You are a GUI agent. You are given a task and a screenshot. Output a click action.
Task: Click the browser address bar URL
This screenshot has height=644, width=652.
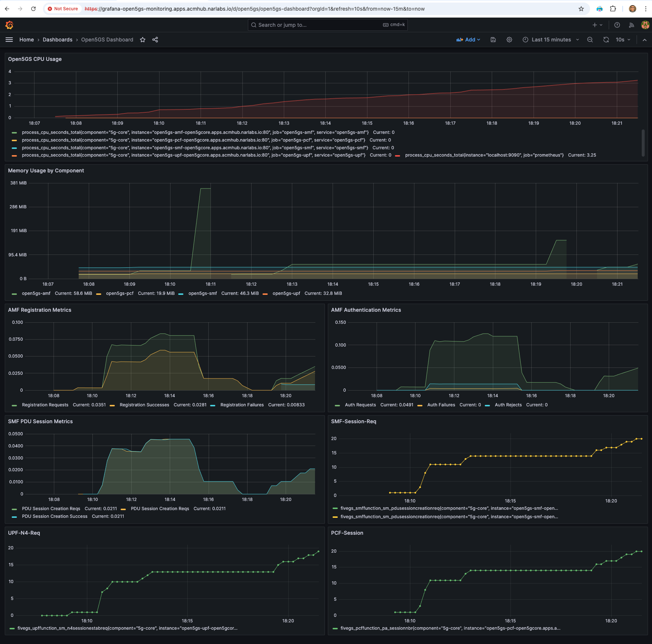point(254,9)
